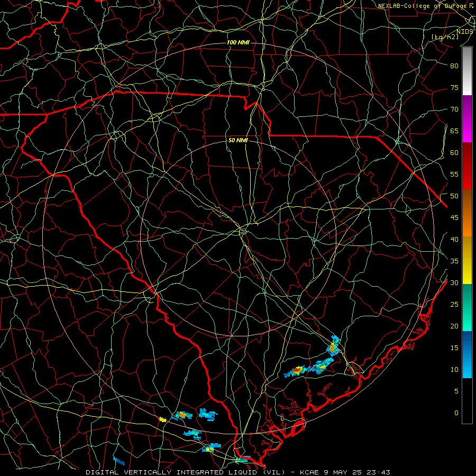Click the bright red segment of the legend bar
Viewport: 476px width, 476px height.
click(467, 166)
